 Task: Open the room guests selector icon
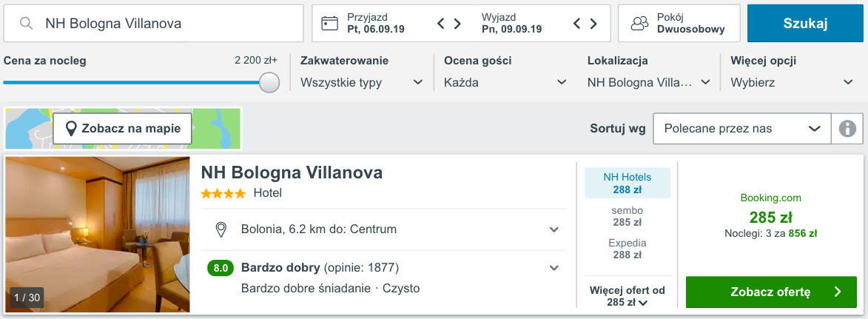pyautogui.click(x=639, y=23)
